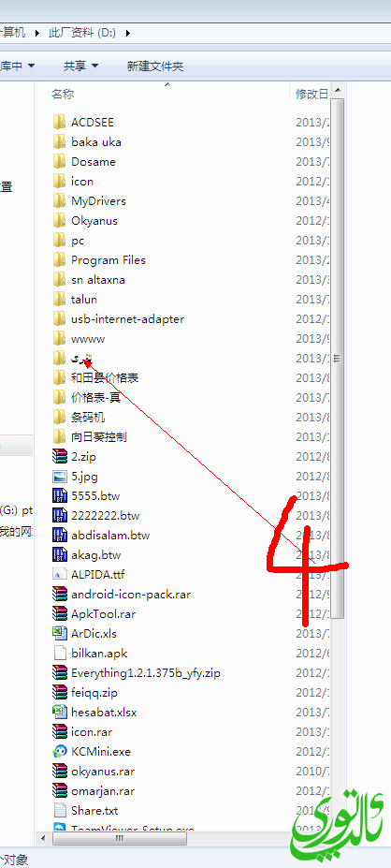Viewport: 391px width, 868px height.
Task: Sort by the 名称 column header
Action: [63, 95]
